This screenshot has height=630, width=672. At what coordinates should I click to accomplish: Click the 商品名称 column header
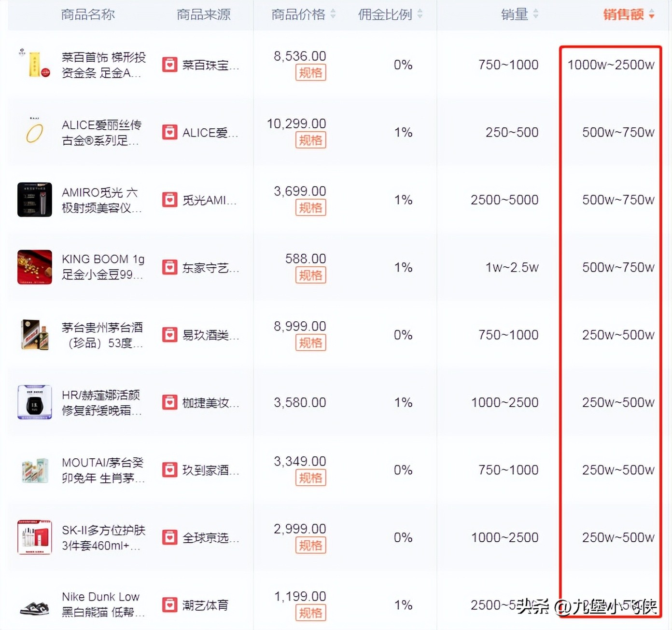(88, 14)
